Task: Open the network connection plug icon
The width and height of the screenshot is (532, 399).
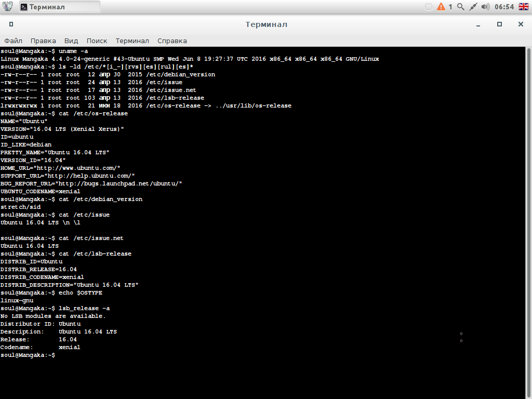Action: coord(473,7)
